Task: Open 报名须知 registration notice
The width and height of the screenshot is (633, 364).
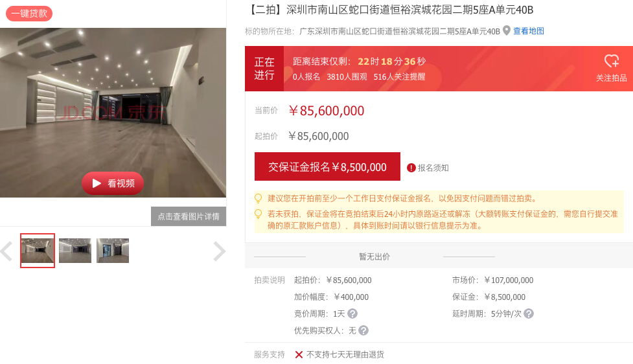Action: (433, 168)
